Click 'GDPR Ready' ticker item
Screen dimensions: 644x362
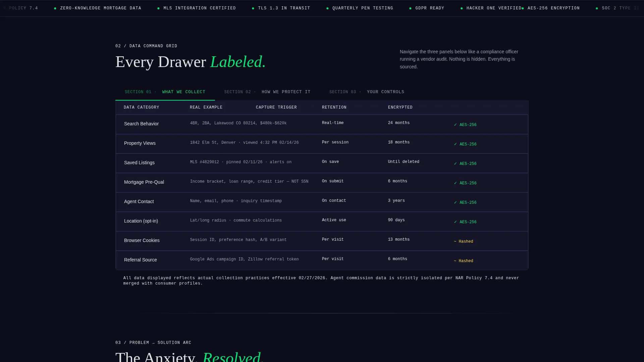coord(427,8)
